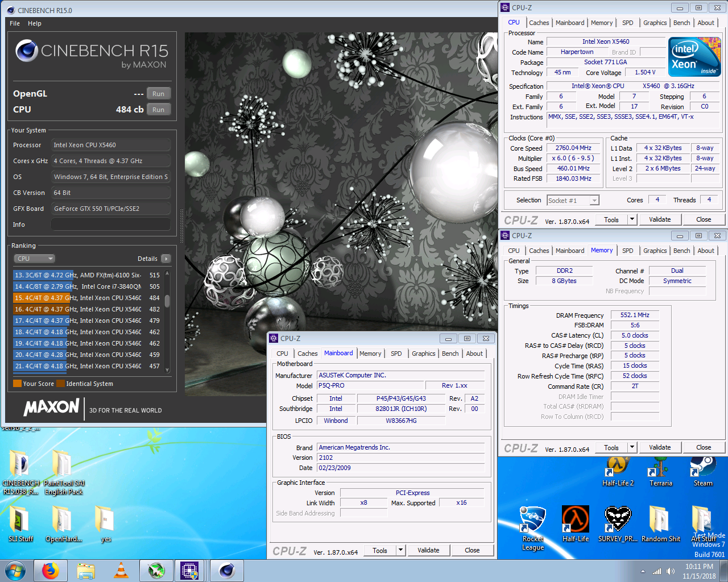Switch to CPU tab in Mainboard CPU-Z window
728x582 pixels.
click(x=282, y=354)
